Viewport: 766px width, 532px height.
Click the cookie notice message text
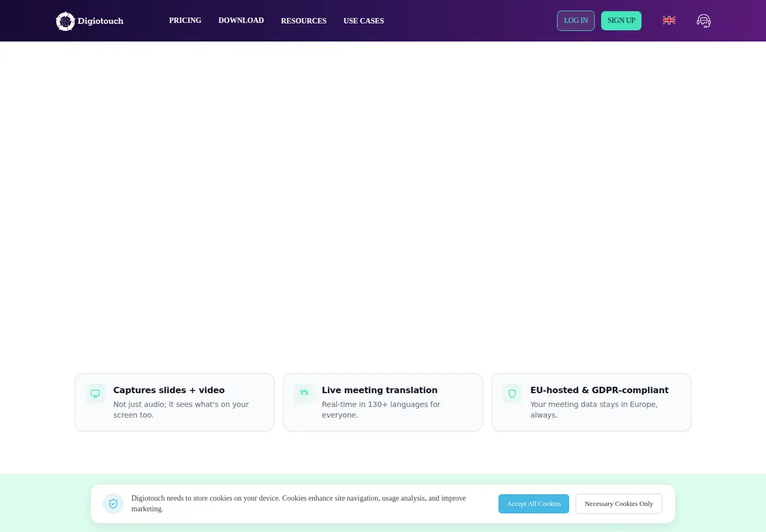tap(298, 504)
